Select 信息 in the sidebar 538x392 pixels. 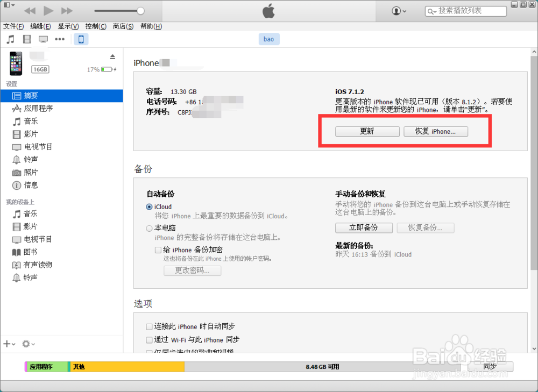point(62,185)
